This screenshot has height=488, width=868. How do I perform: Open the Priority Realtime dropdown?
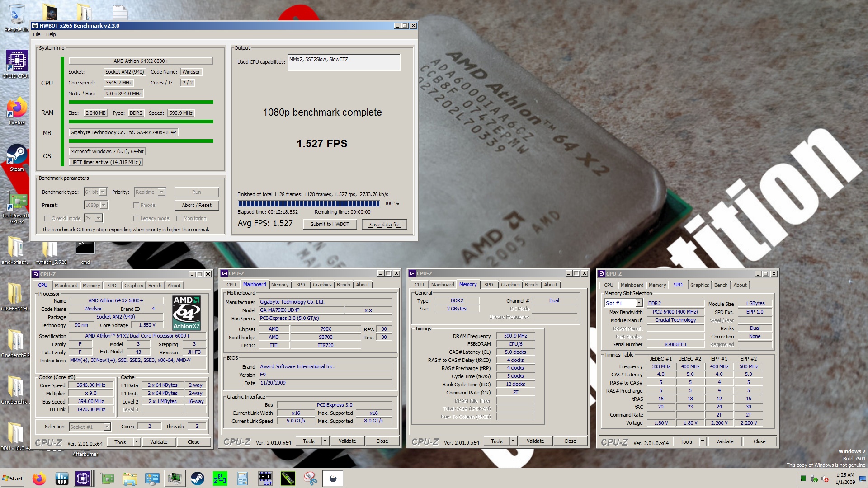point(150,192)
